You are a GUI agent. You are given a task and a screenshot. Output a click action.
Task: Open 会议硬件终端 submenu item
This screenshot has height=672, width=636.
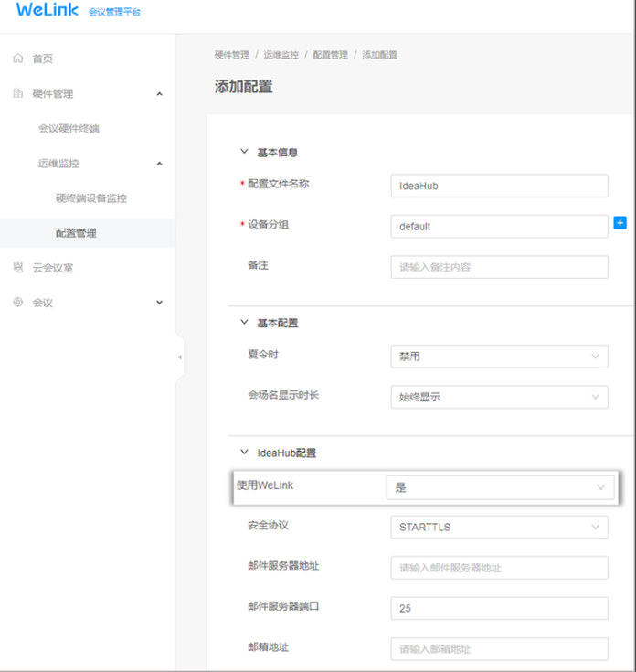[69, 129]
